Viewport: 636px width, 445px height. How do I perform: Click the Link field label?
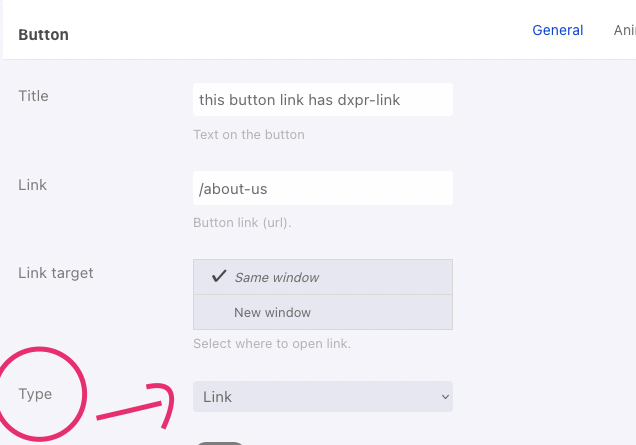pyautogui.click(x=32, y=185)
